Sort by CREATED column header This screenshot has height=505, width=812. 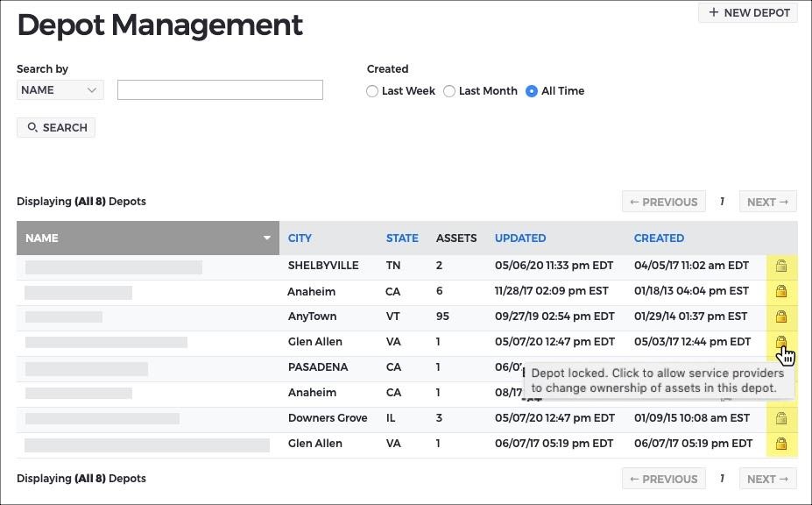659,238
